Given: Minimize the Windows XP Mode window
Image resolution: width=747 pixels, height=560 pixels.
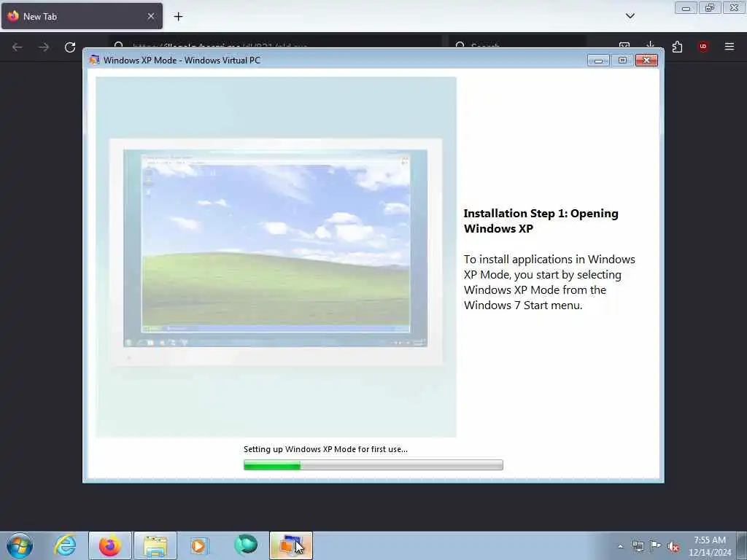Looking at the screenshot, I should pos(598,61).
